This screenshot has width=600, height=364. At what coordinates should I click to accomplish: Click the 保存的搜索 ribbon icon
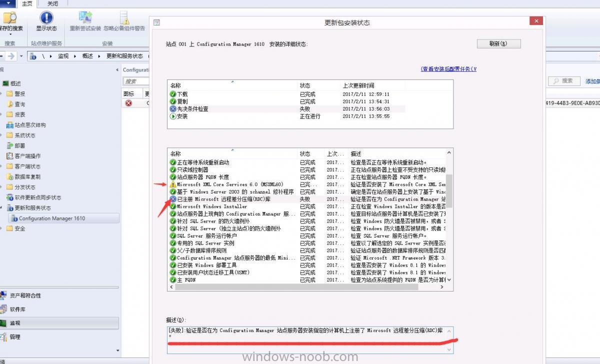(x=9, y=18)
